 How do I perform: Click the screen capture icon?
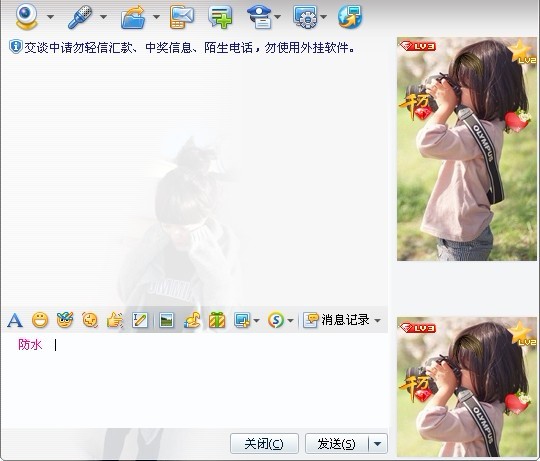242,320
